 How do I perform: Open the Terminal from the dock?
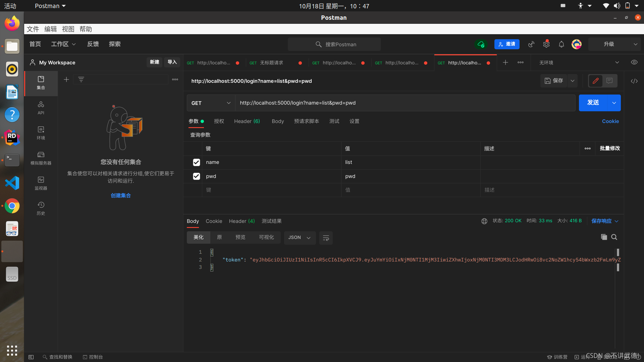pyautogui.click(x=12, y=160)
